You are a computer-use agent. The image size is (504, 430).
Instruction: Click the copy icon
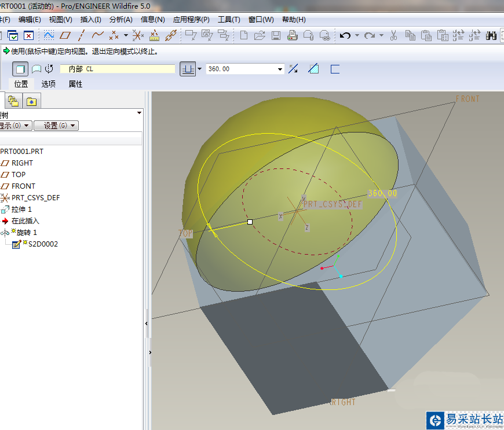410,35
